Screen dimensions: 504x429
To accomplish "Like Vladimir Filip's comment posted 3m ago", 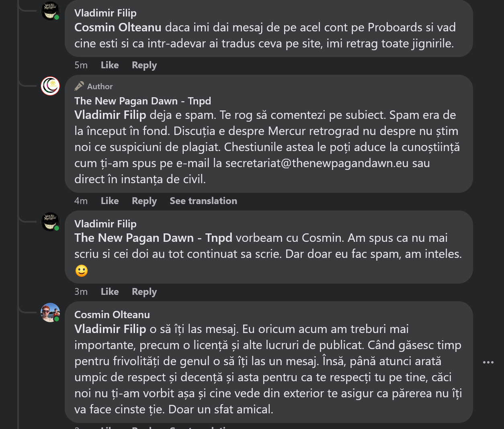I will [x=109, y=292].
